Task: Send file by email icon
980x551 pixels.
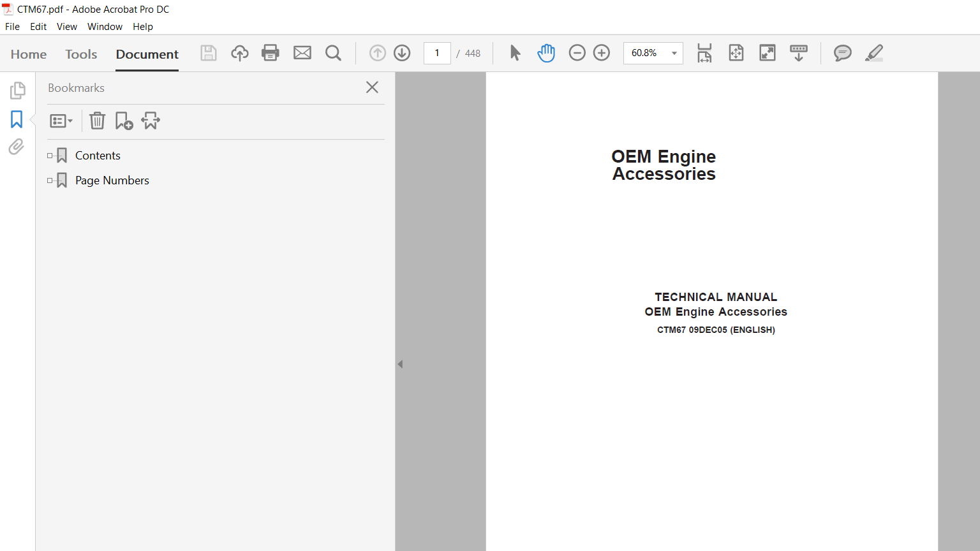Action: (x=302, y=53)
